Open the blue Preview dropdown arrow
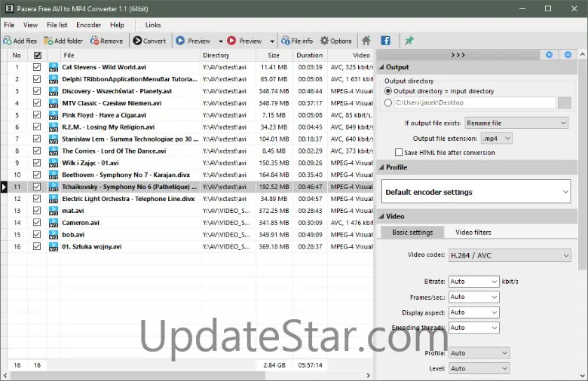 coord(221,41)
